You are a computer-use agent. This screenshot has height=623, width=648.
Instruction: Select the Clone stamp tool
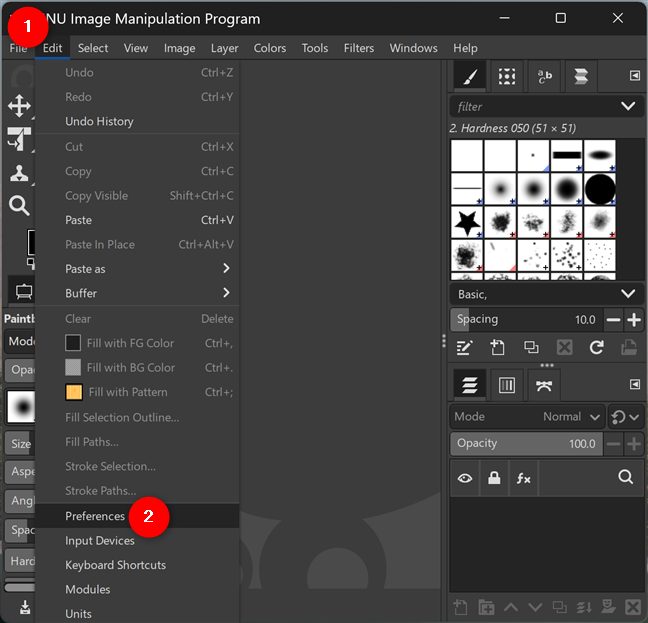[x=19, y=172]
